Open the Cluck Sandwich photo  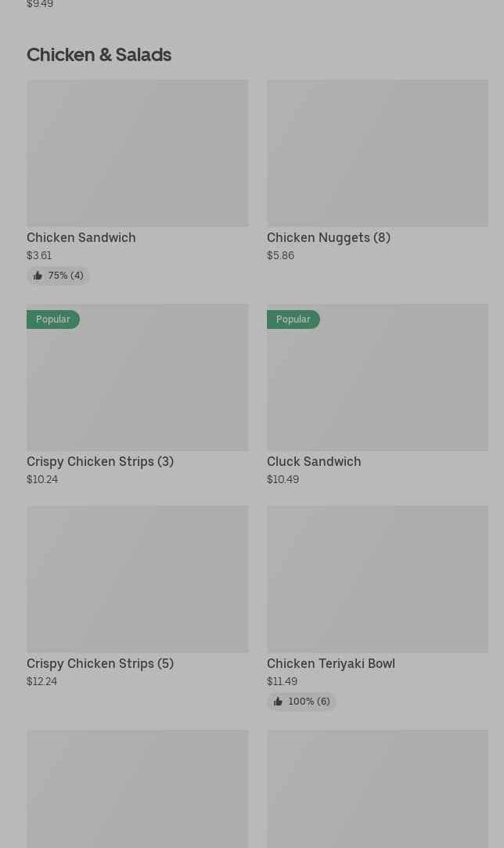[377, 377]
